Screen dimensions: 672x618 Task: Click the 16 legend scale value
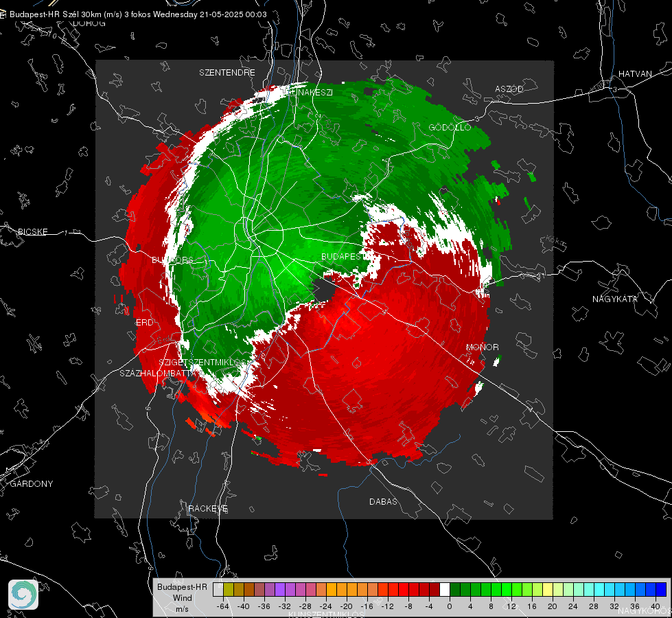[x=532, y=606]
